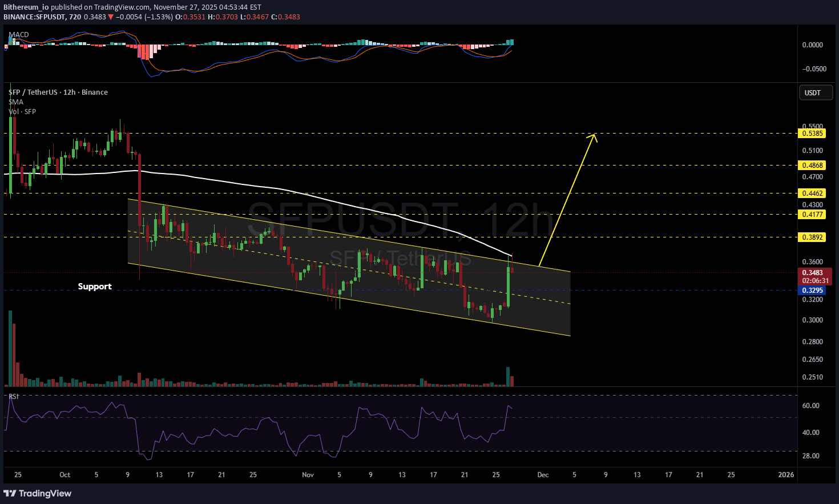This screenshot has width=839, height=504.
Task: Click the tallest volume bar near Nov 27
Action: [507, 377]
